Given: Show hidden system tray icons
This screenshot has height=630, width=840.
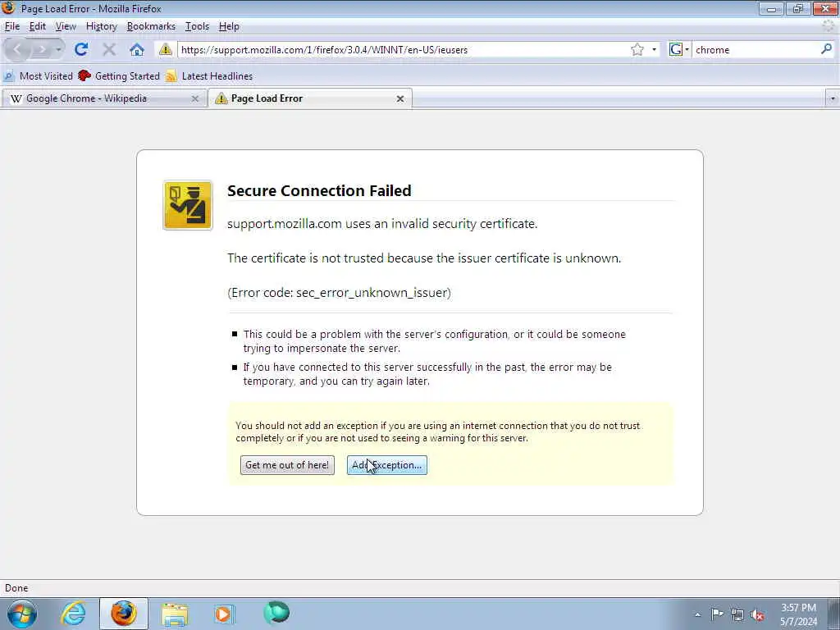Looking at the screenshot, I should 697,614.
